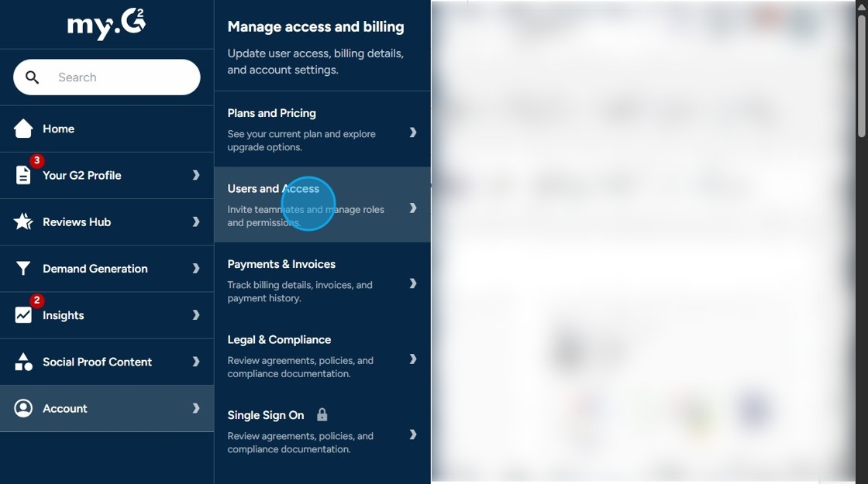Image resolution: width=868 pixels, height=484 pixels.
Task: Click description text under Single Sign On
Action: (x=301, y=442)
